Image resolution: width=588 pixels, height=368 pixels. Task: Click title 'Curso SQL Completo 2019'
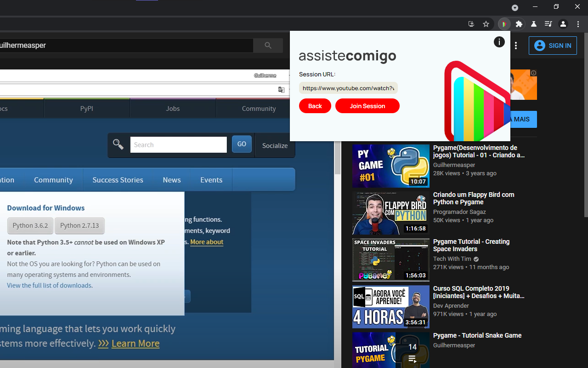(x=479, y=292)
